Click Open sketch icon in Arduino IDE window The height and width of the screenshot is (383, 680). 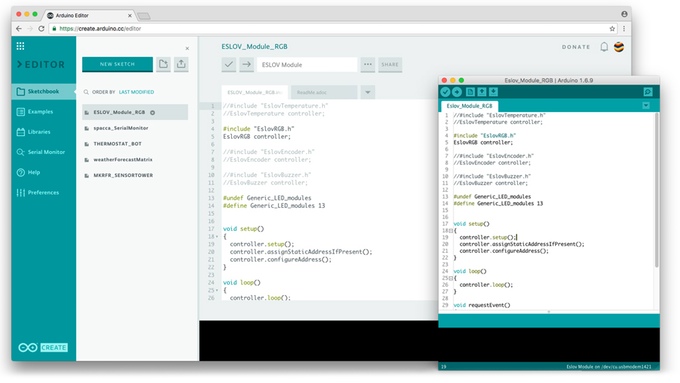point(481,92)
